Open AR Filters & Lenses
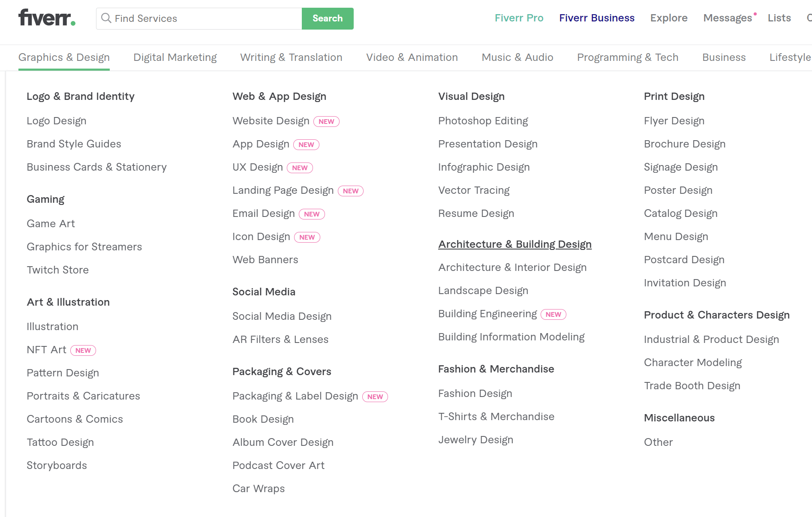 [x=280, y=340]
